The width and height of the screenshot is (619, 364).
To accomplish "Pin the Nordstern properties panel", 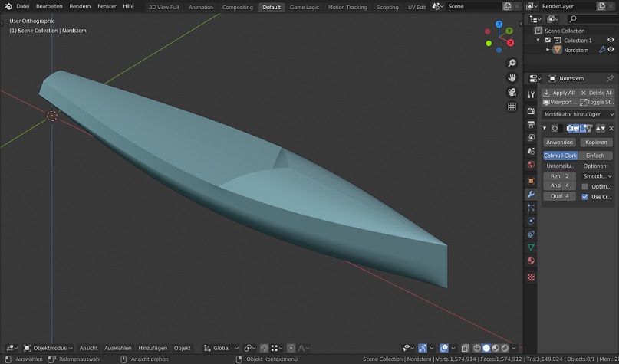I will coord(610,78).
